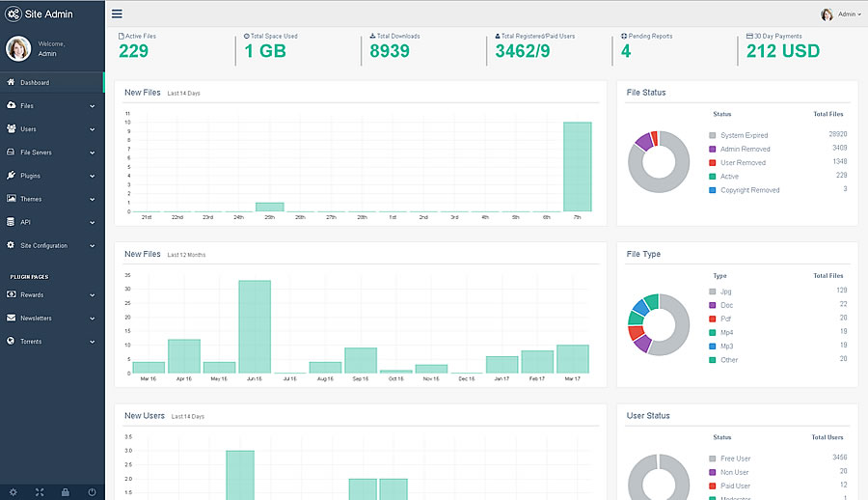The height and width of the screenshot is (500, 868).
Task: Open the Files sidebar item
Action: click(52, 105)
